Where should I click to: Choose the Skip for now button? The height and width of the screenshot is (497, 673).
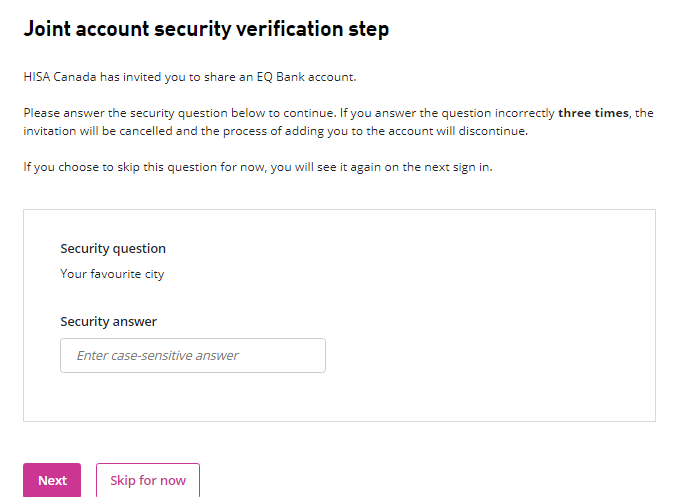(x=148, y=480)
